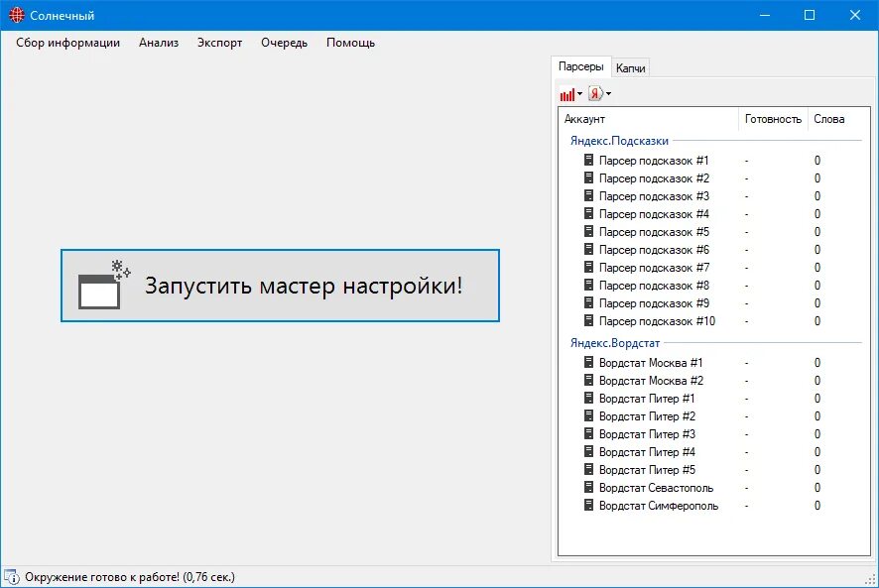This screenshot has height=588, width=879.
Task: Select the Вордстат Питер #4 row text
Action: (x=647, y=452)
